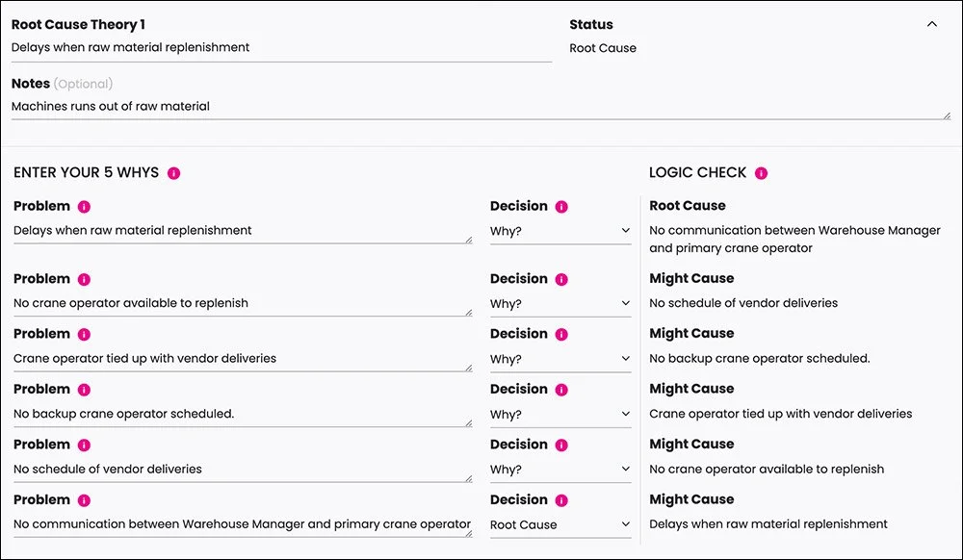Click info icon next to ENTER YOUR 5 WHYS

point(174,173)
